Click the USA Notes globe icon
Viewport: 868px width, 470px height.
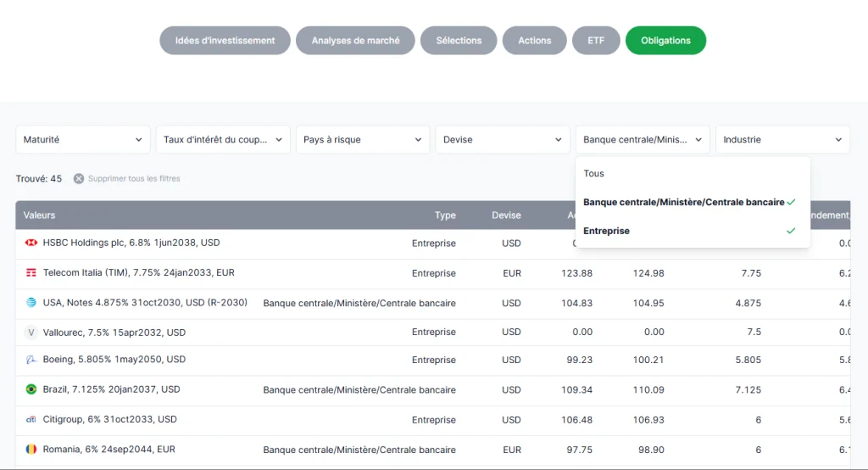click(x=31, y=303)
